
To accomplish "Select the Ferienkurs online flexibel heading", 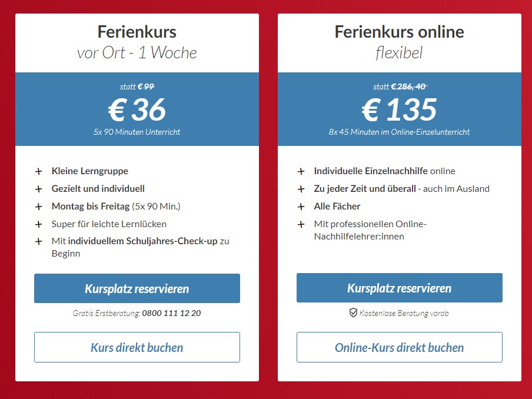I will (400, 42).
